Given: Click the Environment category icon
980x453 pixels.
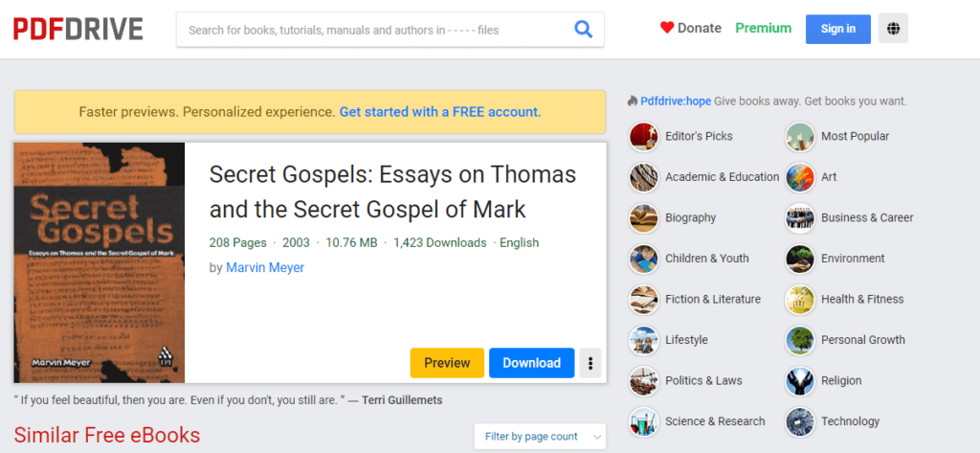Looking at the screenshot, I should pyautogui.click(x=800, y=259).
